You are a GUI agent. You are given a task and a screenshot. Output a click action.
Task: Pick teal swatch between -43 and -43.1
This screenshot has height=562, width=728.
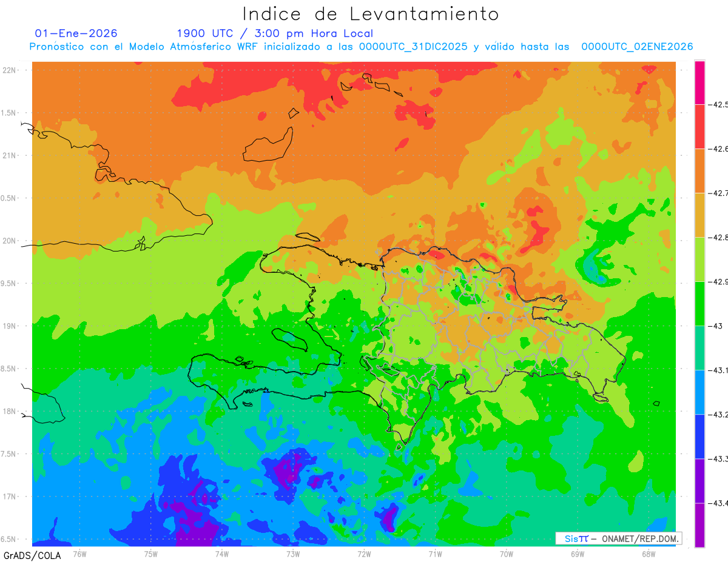[699, 348]
